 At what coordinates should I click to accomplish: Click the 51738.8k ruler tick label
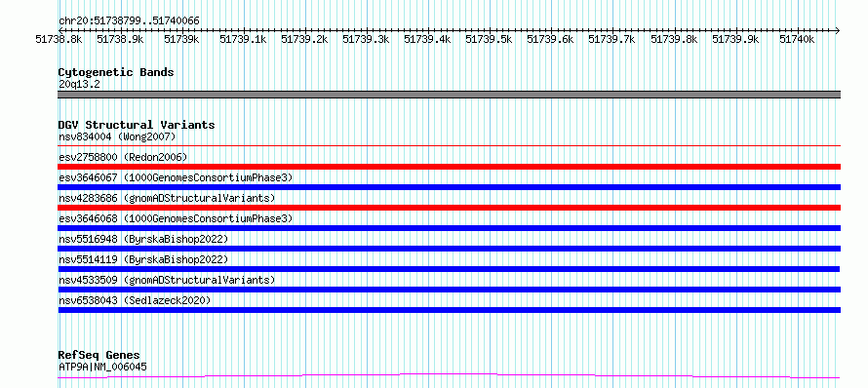click(x=59, y=39)
